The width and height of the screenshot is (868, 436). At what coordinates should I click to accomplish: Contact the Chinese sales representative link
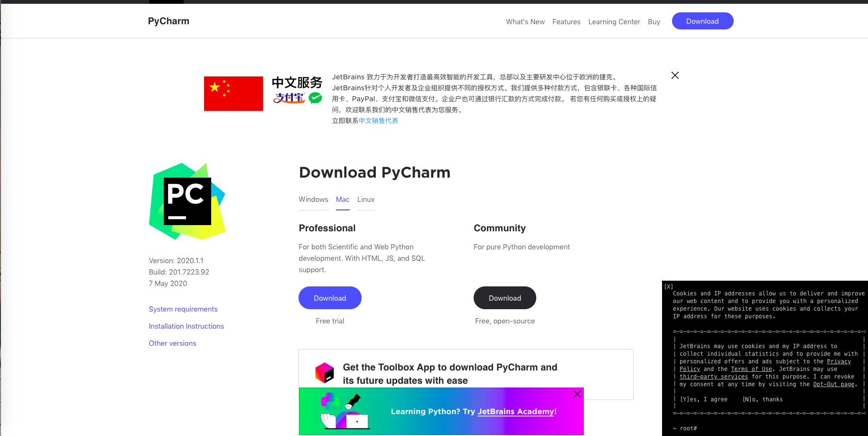(379, 121)
